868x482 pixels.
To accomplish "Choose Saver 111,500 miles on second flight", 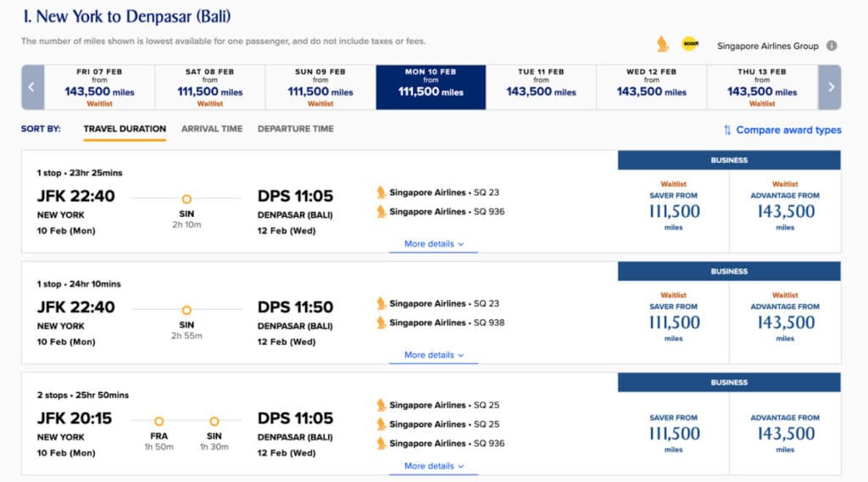I will 673,322.
